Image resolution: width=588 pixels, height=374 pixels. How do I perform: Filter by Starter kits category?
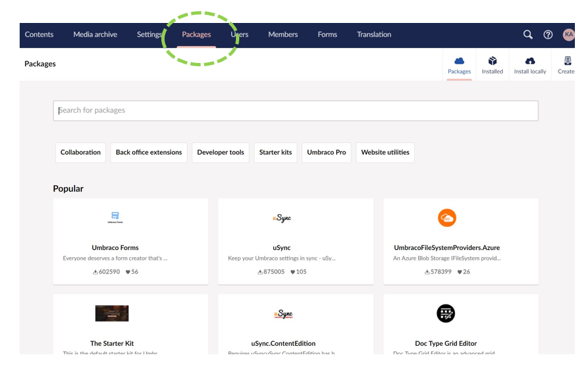pyautogui.click(x=275, y=152)
